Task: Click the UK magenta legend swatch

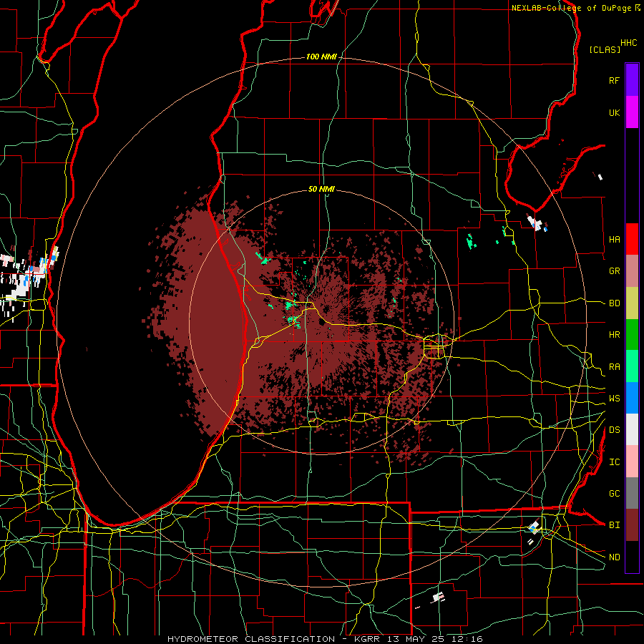Action: (632, 112)
